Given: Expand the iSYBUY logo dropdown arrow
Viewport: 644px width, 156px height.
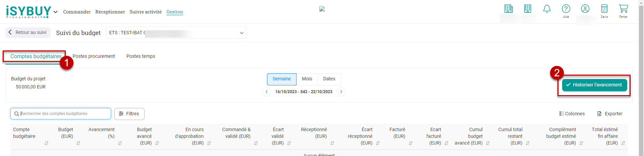Looking at the screenshot, I should pyautogui.click(x=56, y=12).
